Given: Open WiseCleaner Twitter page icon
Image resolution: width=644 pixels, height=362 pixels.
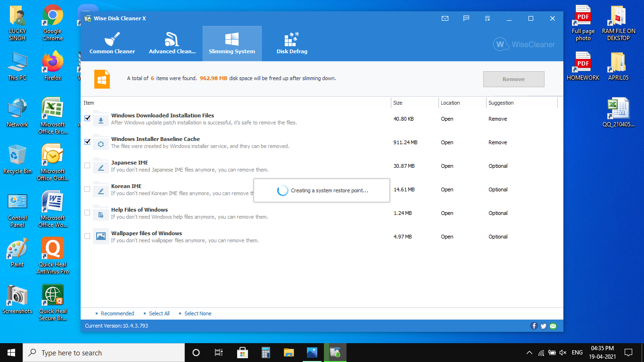Looking at the screenshot, I should tap(544, 326).
